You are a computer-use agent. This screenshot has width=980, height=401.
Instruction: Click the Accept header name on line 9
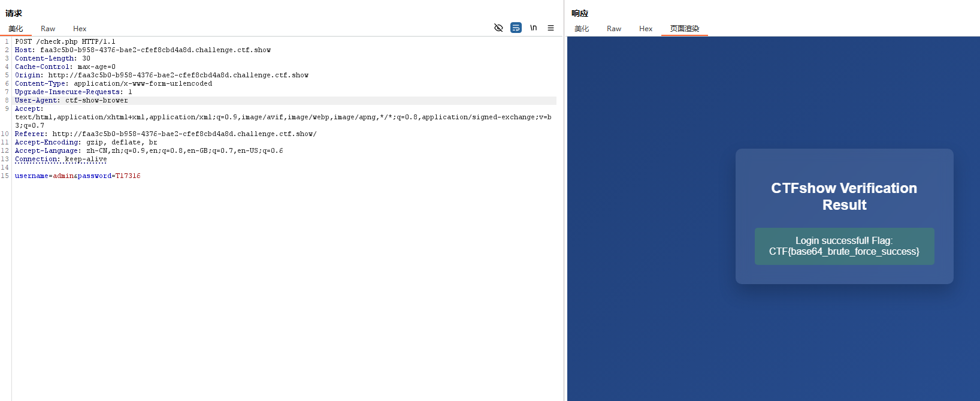tap(29, 109)
